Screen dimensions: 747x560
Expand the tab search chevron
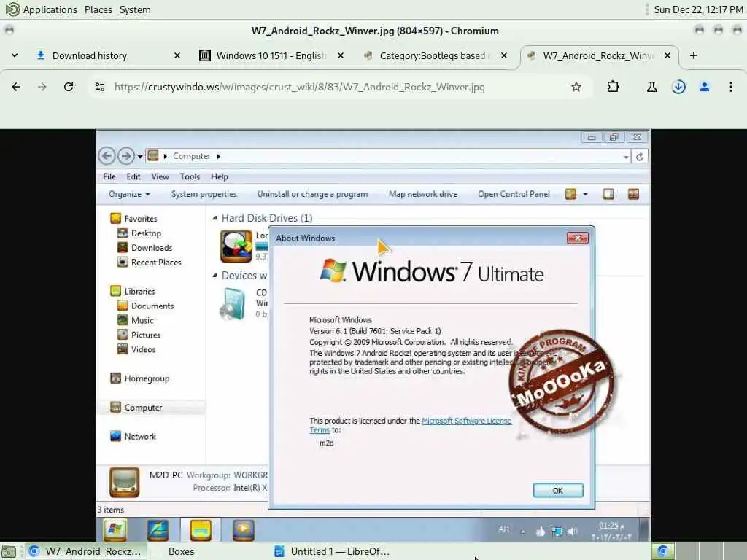pos(15,55)
